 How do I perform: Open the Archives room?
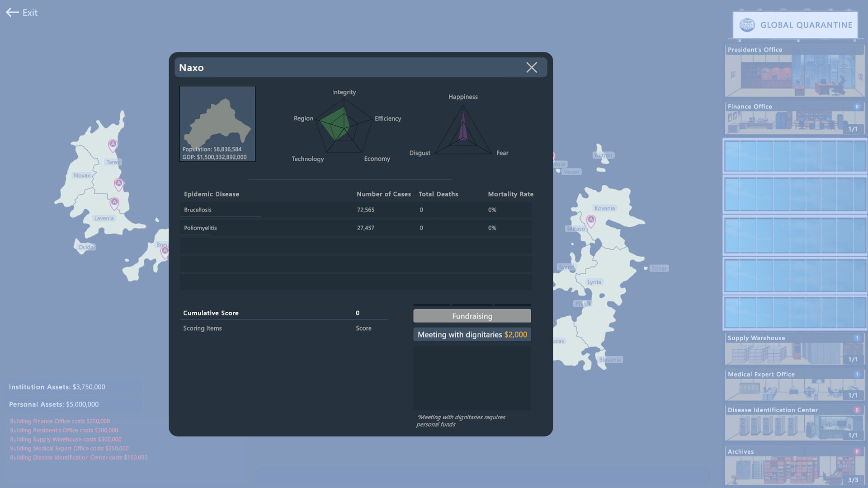(794, 466)
